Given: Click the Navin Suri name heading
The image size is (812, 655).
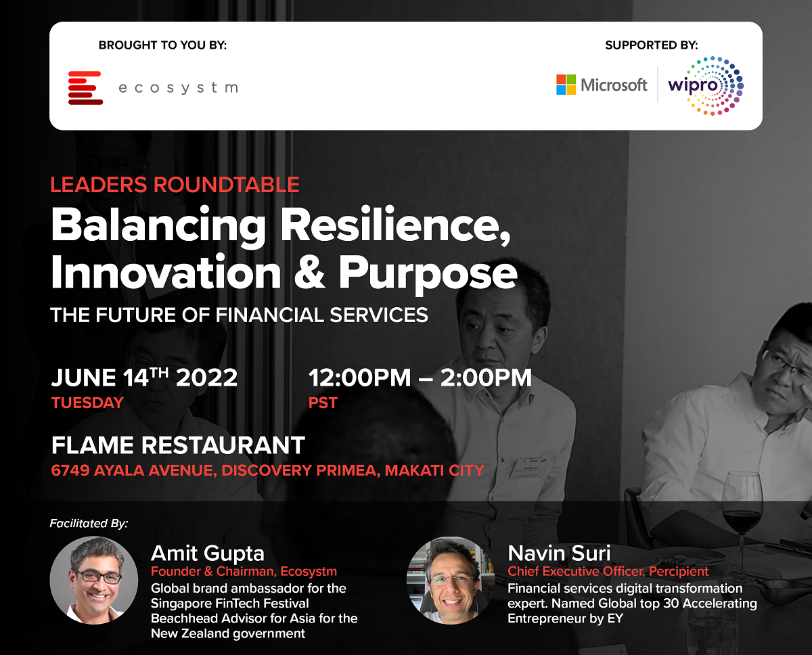Looking at the screenshot, I should click(560, 553).
